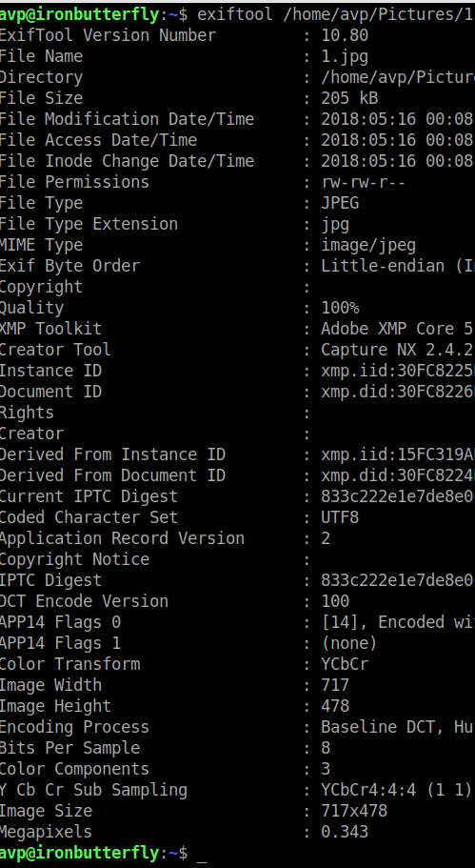The image size is (475, 868).
Task: Click the Creator Tool label
Action: (55, 350)
